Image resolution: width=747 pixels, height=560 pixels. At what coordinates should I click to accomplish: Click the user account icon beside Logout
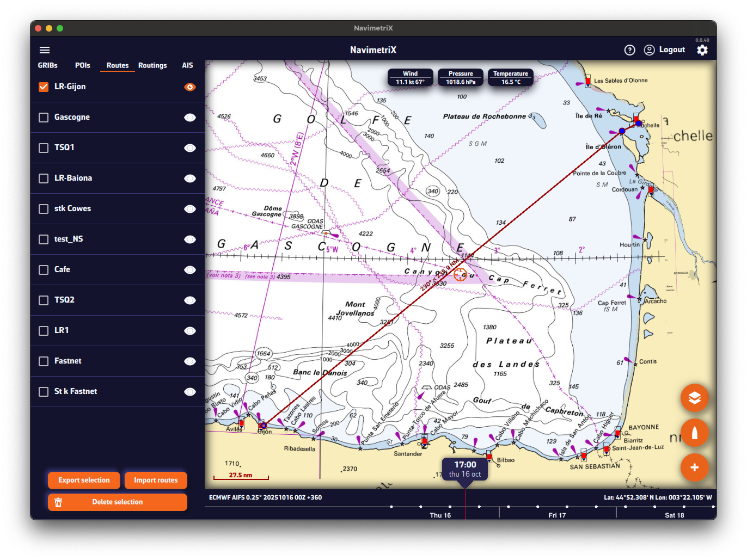tap(649, 50)
